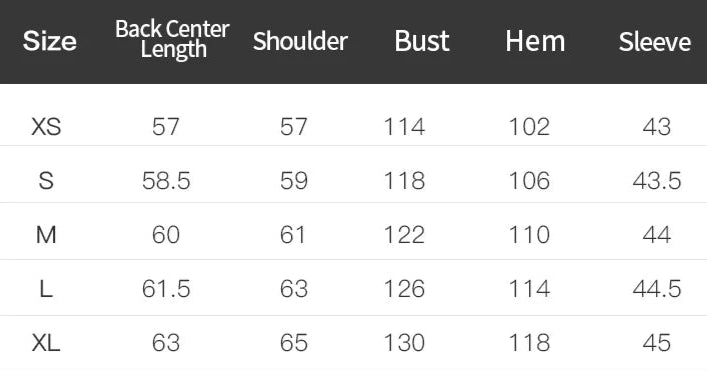The width and height of the screenshot is (707, 371).
Task: Select the hem value 110
Action: [529, 235]
